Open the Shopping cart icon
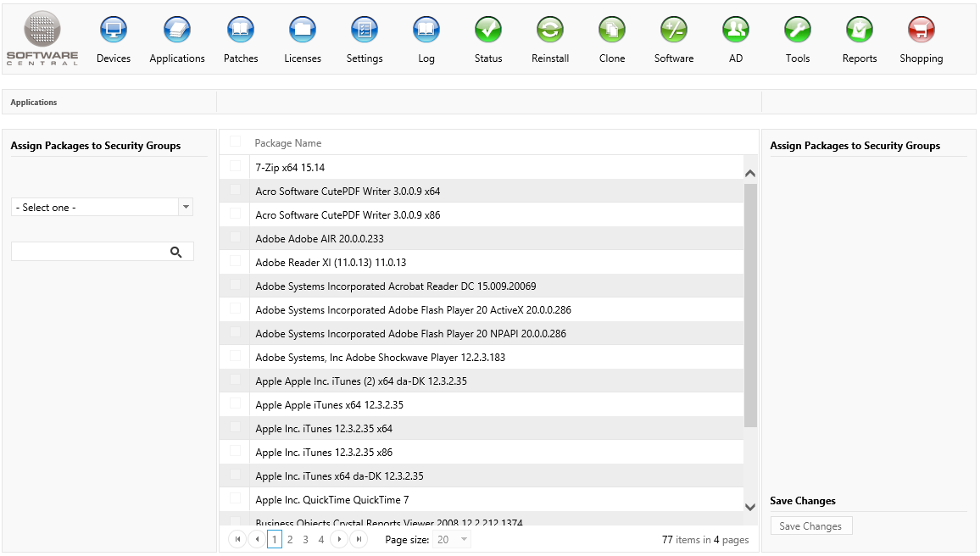The height and width of the screenshot is (556, 980). (922, 31)
